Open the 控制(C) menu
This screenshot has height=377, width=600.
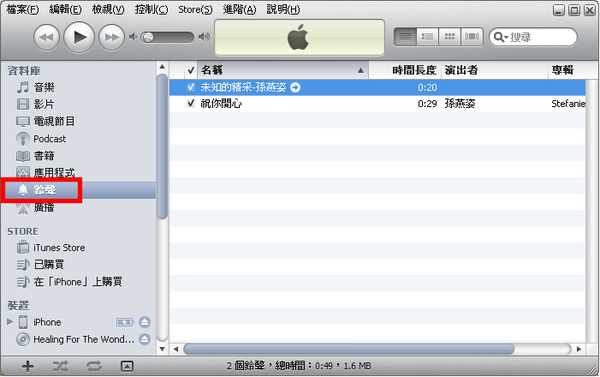[x=152, y=10]
